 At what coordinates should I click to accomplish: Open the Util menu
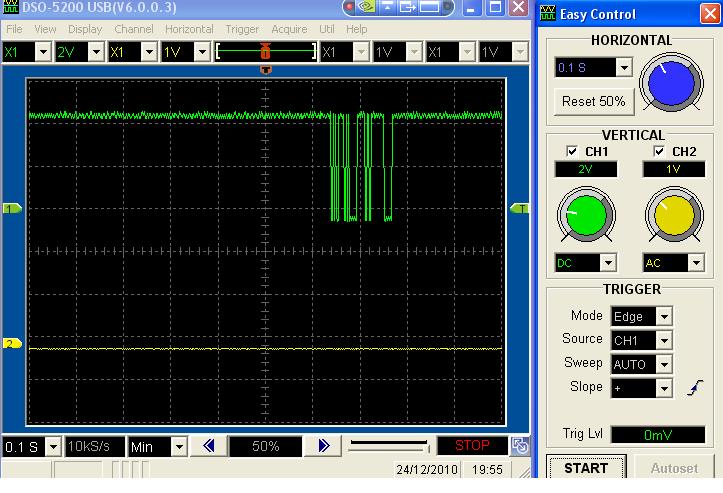tap(327, 29)
